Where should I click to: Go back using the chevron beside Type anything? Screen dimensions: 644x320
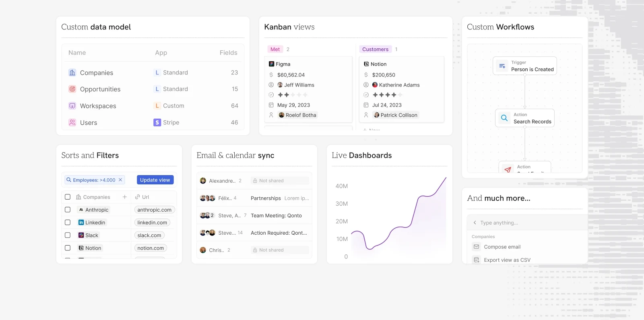point(475,223)
